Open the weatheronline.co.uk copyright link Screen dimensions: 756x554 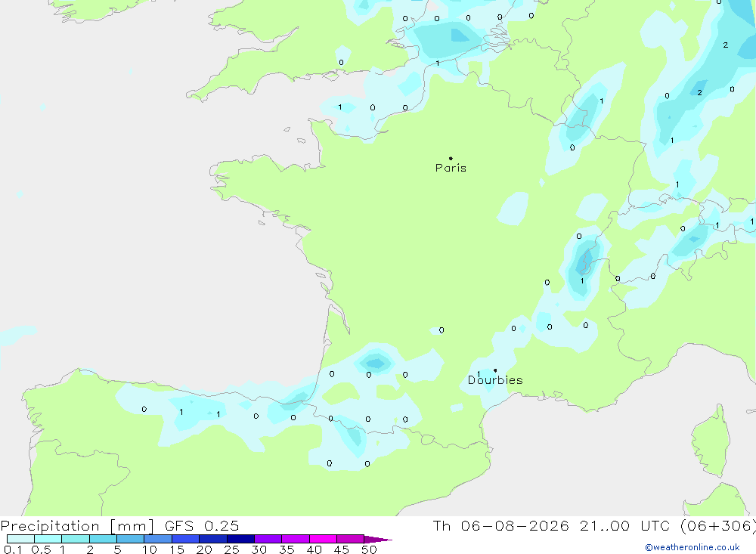692,547
